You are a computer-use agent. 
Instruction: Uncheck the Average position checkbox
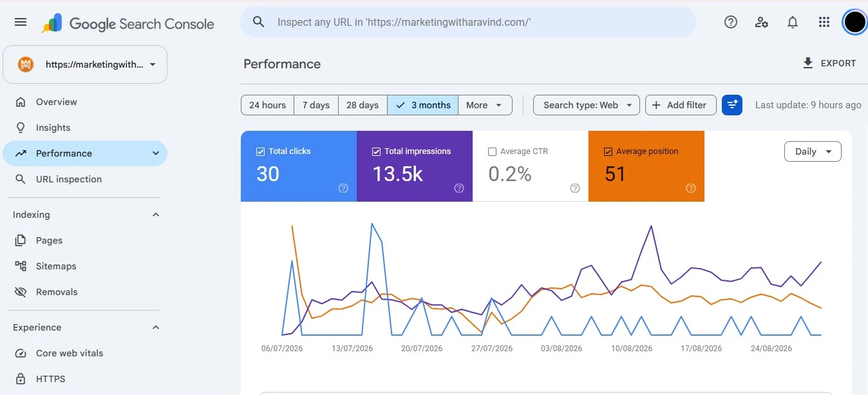pos(608,151)
